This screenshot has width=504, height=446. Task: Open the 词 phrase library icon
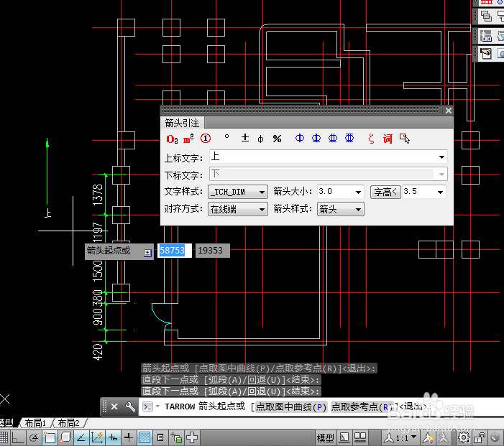click(x=388, y=139)
